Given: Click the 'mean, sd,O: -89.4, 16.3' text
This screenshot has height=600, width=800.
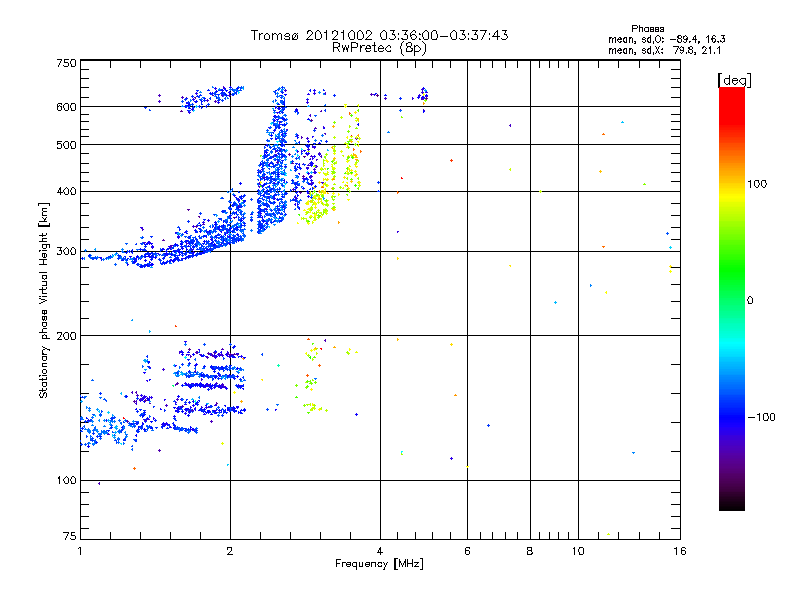Looking at the screenshot, I should (666, 39).
